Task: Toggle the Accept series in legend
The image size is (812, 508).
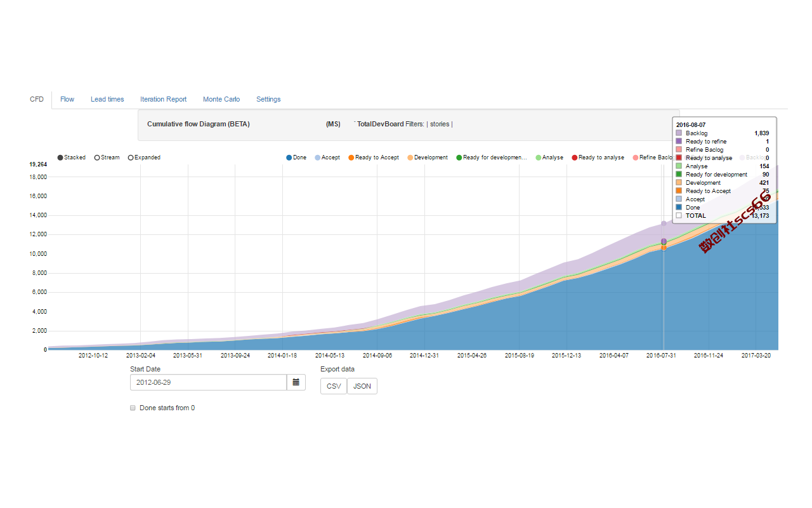Action: click(x=327, y=157)
